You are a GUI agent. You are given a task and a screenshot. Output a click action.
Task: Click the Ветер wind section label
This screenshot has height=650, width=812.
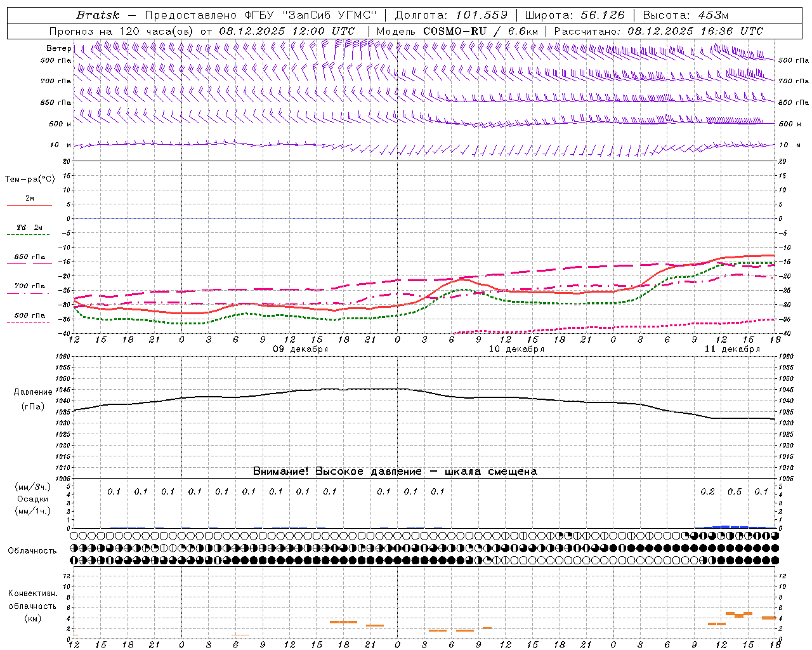click(58, 48)
